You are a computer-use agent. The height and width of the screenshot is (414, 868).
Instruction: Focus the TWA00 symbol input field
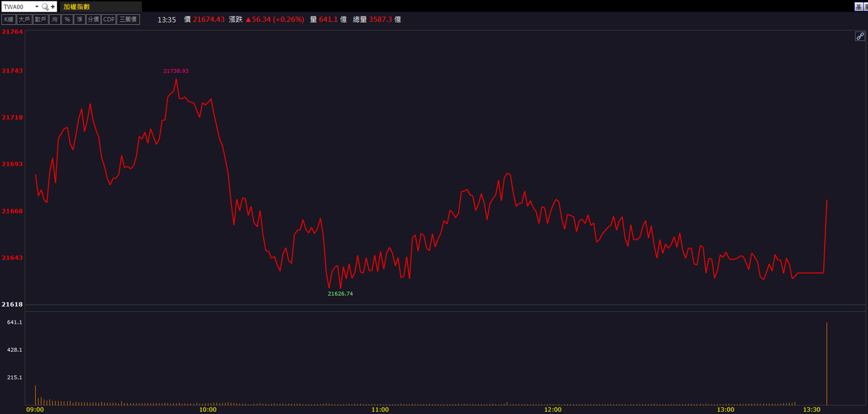coord(18,7)
